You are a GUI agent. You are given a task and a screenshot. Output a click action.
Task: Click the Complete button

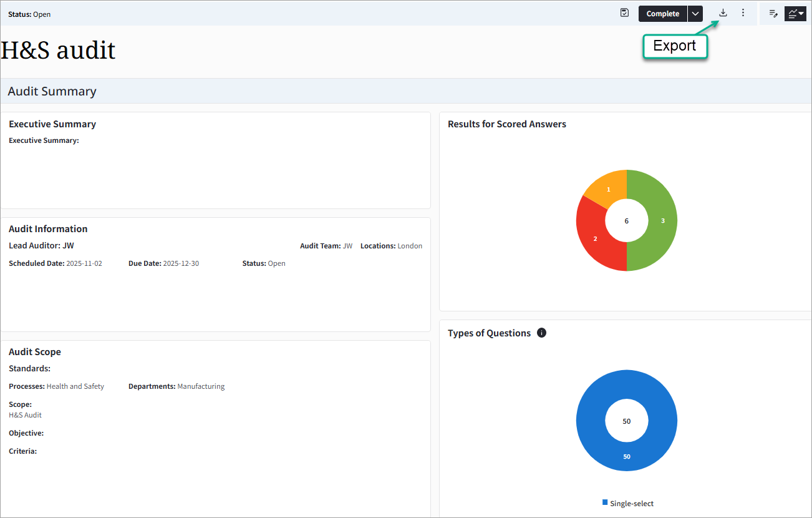coord(662,14)
